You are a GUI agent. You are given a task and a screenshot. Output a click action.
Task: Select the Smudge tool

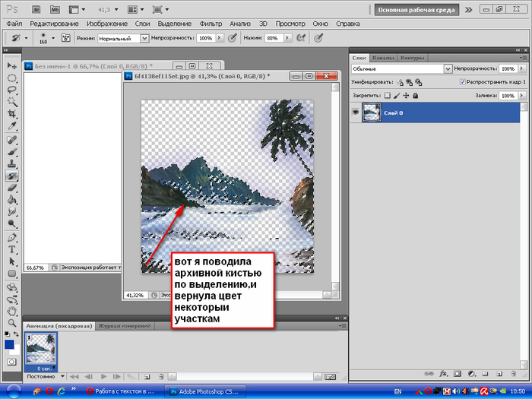coord(12,211)
